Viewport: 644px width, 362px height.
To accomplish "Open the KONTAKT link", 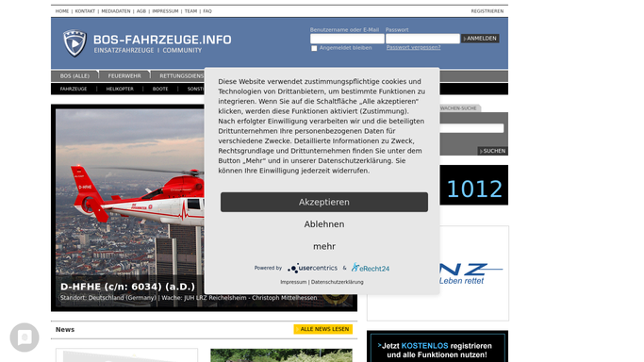I will click(85, 11).
